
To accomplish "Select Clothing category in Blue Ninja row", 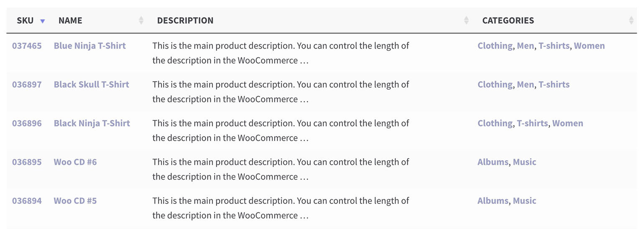I will [495, 46].
